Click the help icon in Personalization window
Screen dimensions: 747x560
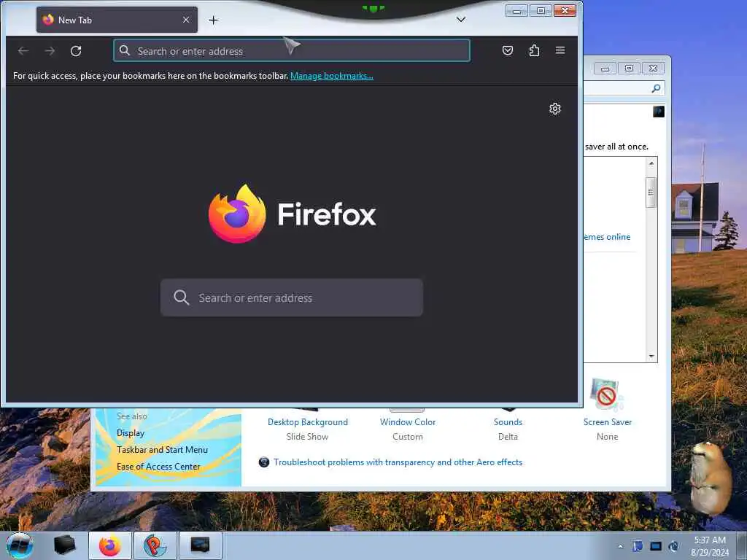pyautogui.click(x=659, y=112)
